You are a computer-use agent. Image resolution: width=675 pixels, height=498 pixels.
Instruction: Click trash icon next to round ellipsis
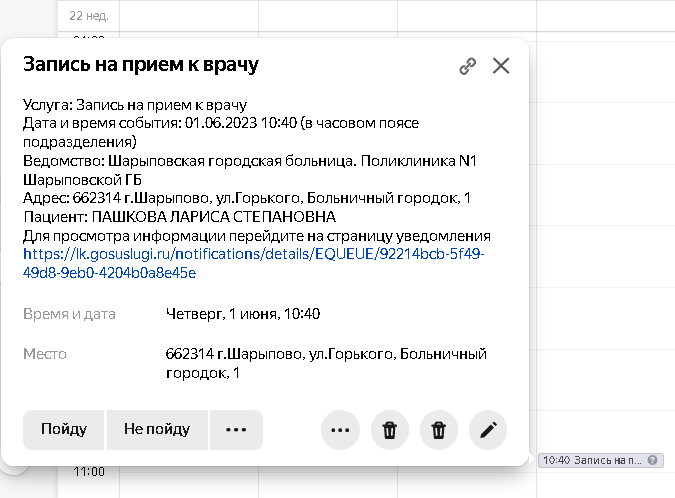[390, 430]
